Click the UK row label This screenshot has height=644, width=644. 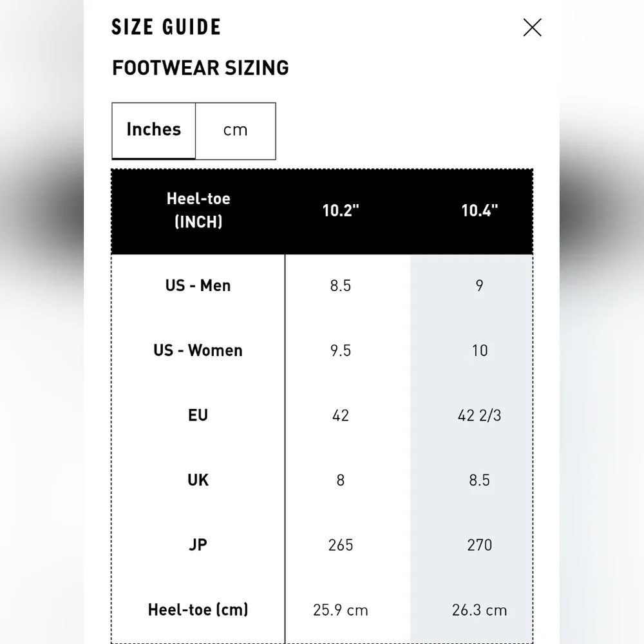pyautogui.click(x=198, y=480)
